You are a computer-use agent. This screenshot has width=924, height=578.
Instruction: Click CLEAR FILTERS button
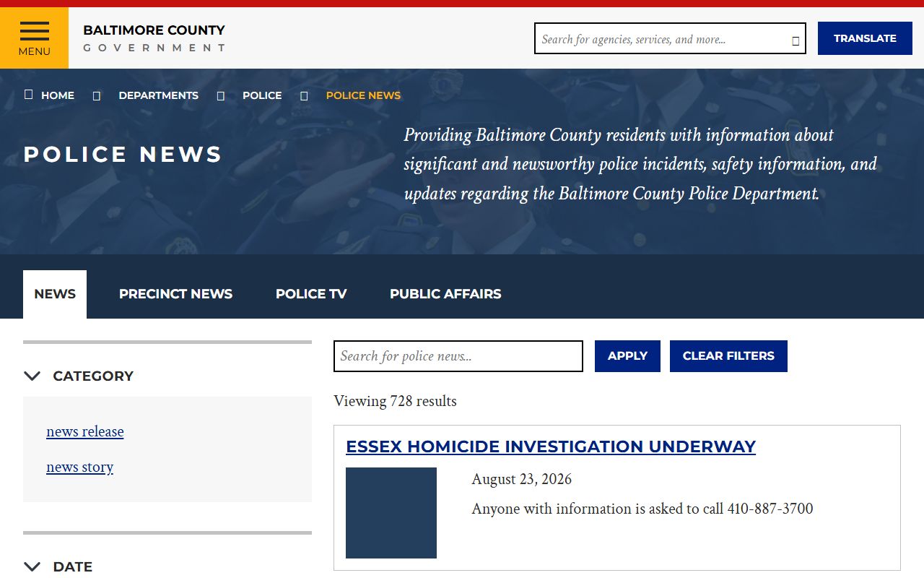pyautogui.click(x=728, y=356)
